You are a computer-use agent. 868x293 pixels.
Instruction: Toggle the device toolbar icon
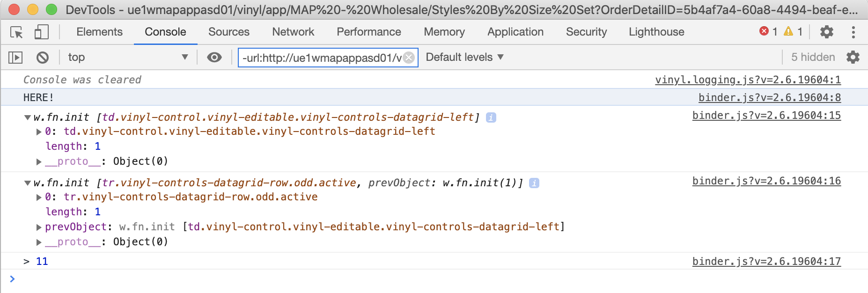coord(41,32)
